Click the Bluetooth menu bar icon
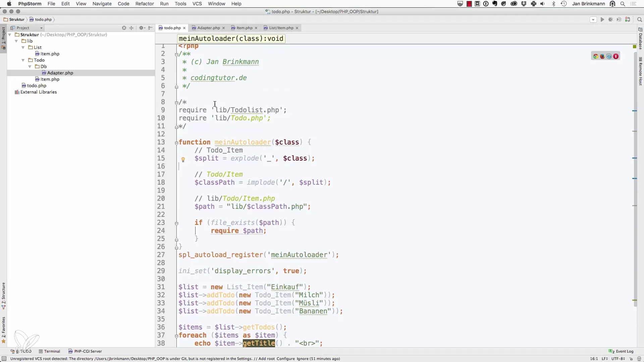 (x=554, y=4)
